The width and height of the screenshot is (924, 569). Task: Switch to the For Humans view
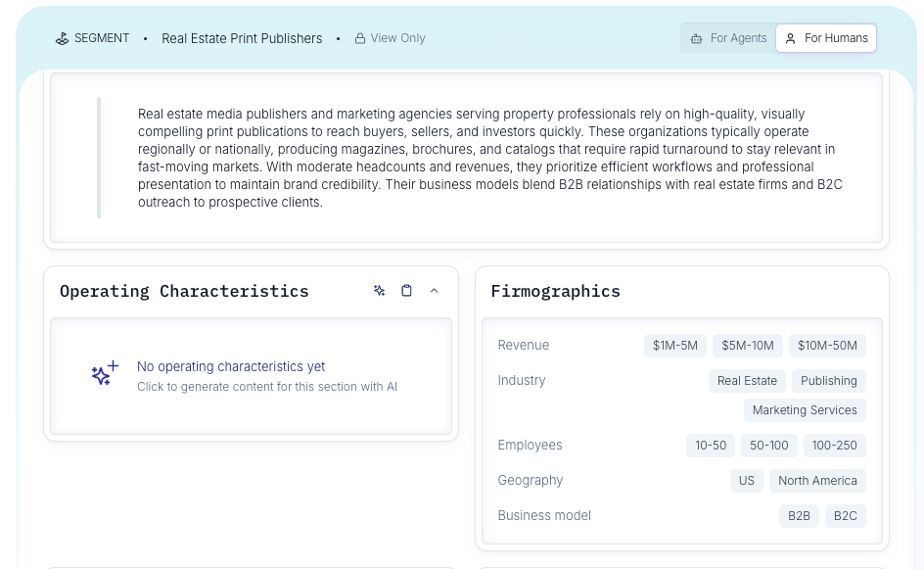tap(826, 38)
